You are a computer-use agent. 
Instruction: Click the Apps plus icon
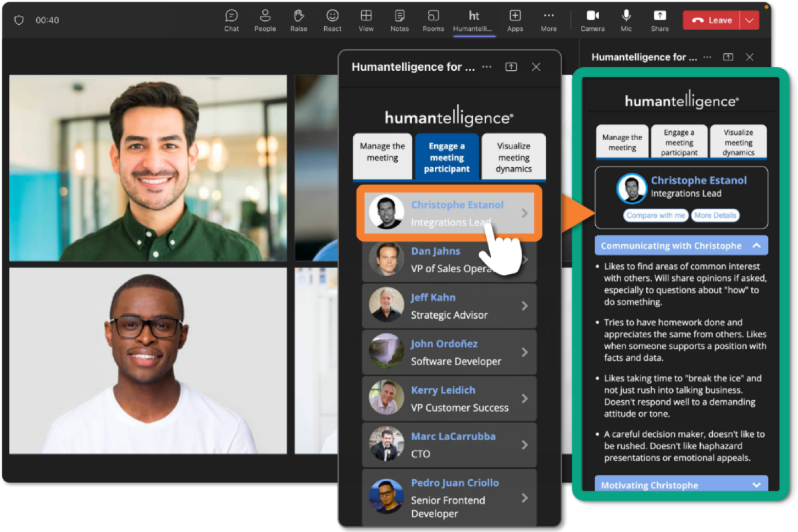(x=515, y=20)
